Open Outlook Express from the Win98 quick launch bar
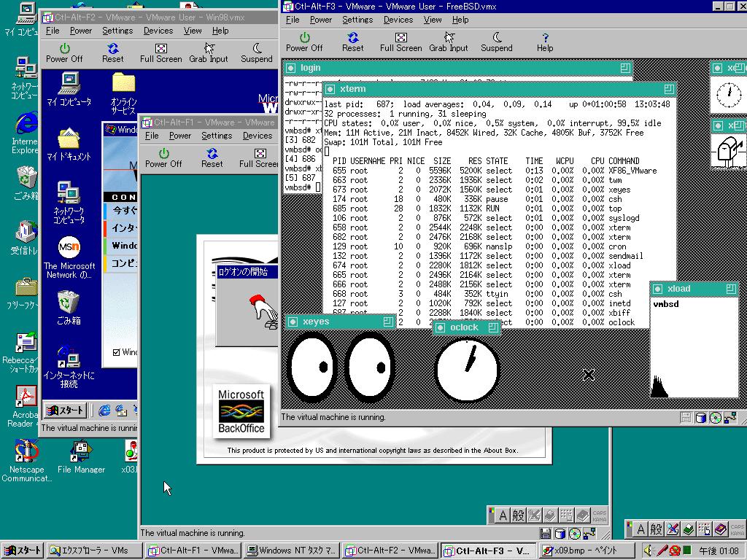The width and height of the screenshot is (747, 560). click(x=121, y=410)
